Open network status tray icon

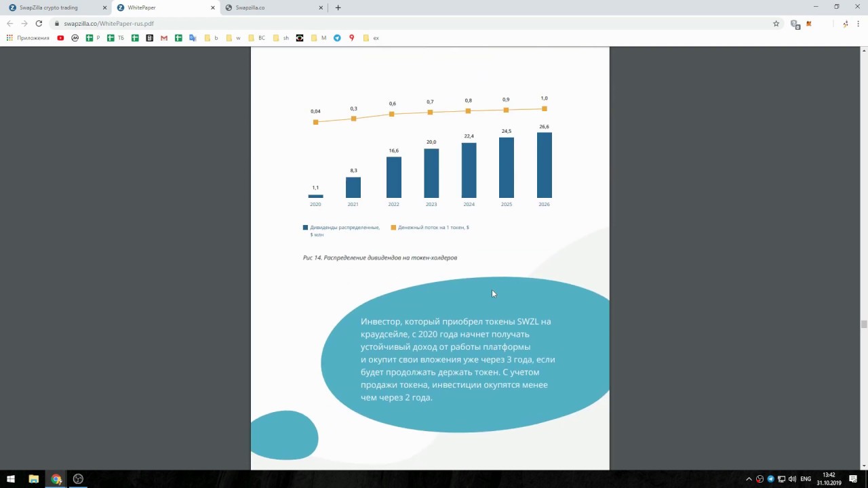[x=781, y=479]
